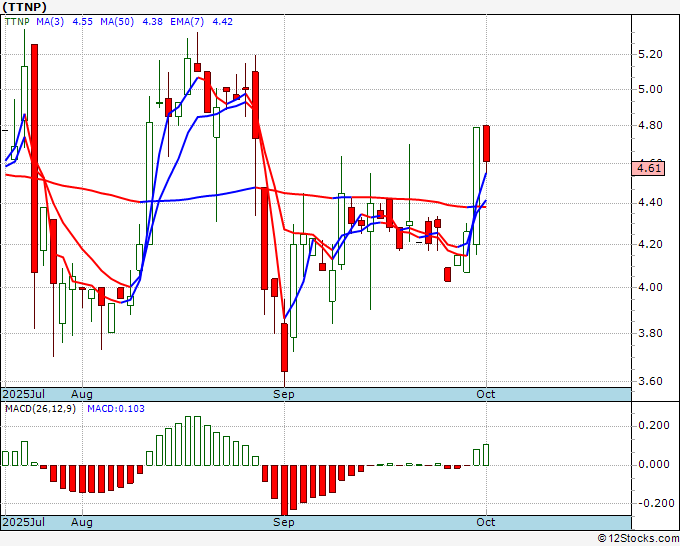Click the 4.00 price axis label
This screenshot has height=546, width=680.
tap(651, 288)
